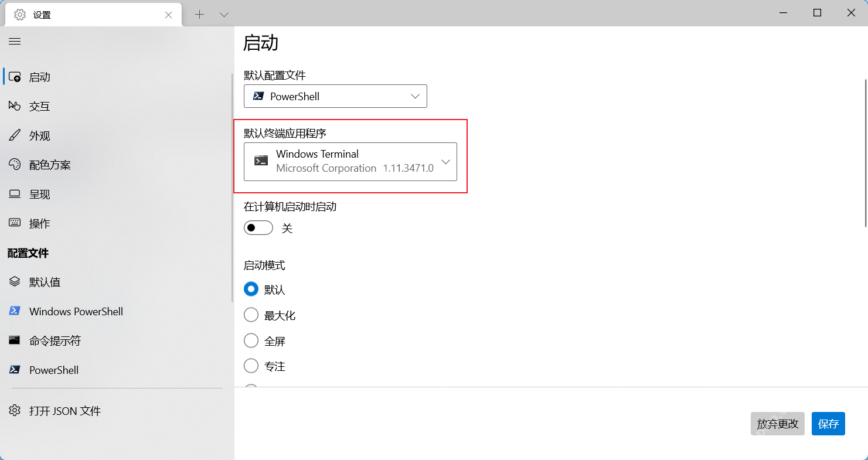Screen dimensions: 868x460
Task: Click the Microsoft Corporation version text
Action: click(x=355, y=168)
